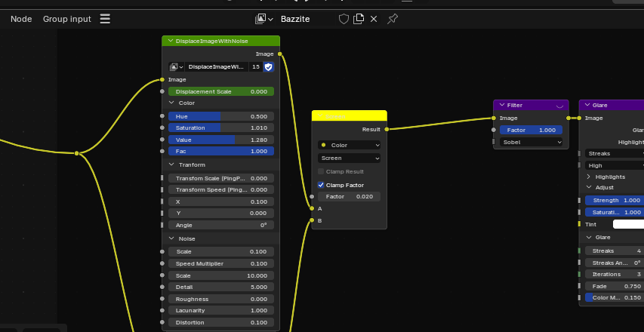644x332 pixels.
Task: Open the Color data type dropdown
Action: pyautogui.click(x=349, y=145)
